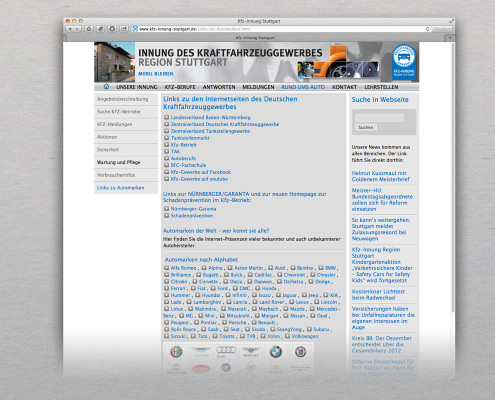
Task: Open the KFZ-BERUFE menu item
Action: 180,87
